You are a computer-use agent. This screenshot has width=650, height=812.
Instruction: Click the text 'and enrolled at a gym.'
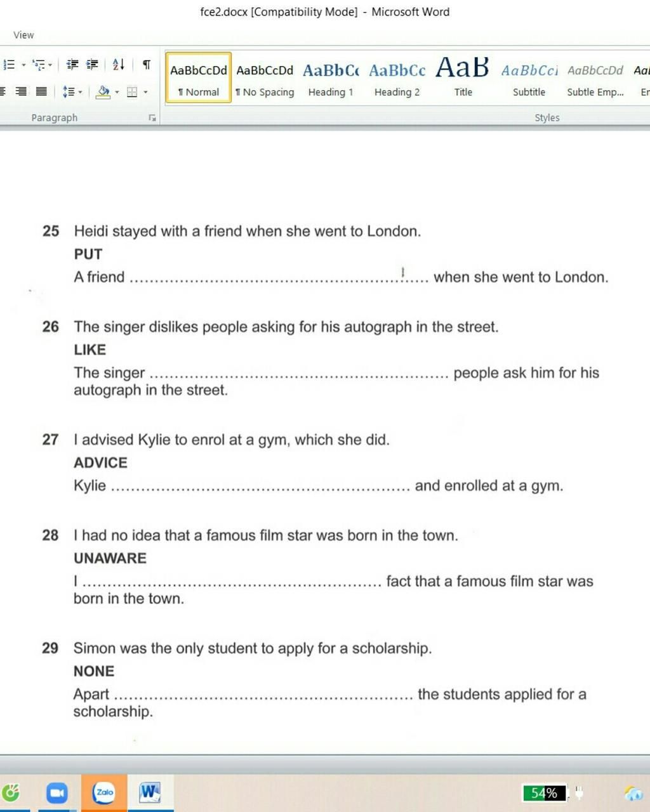pyautogui.click(x=489, y=487)
